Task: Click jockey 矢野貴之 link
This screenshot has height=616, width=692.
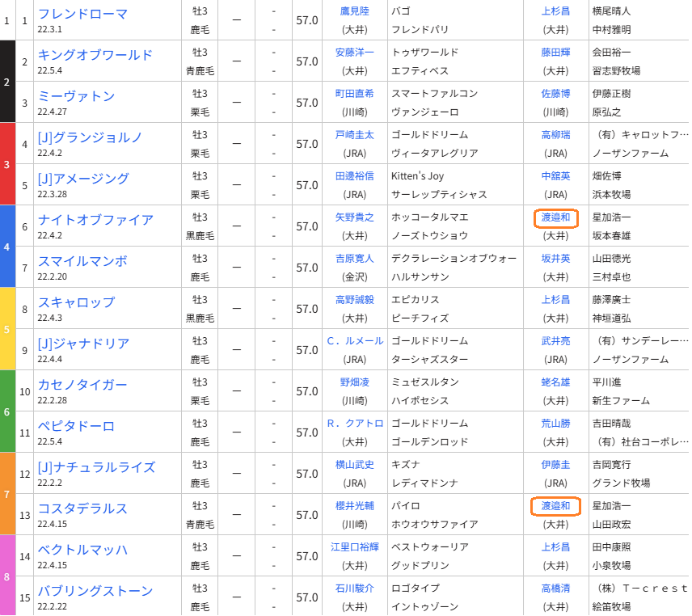Action: click(354, 217)
